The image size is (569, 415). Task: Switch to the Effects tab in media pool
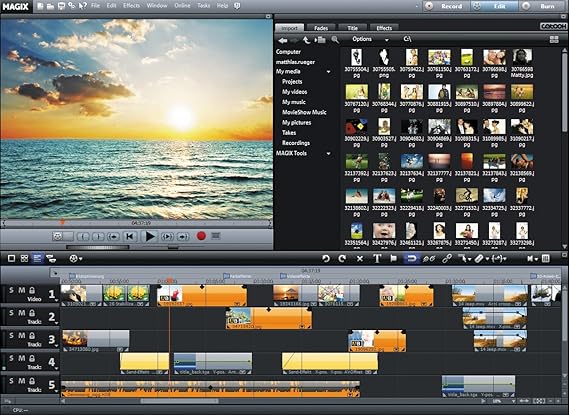click(384, 28)
